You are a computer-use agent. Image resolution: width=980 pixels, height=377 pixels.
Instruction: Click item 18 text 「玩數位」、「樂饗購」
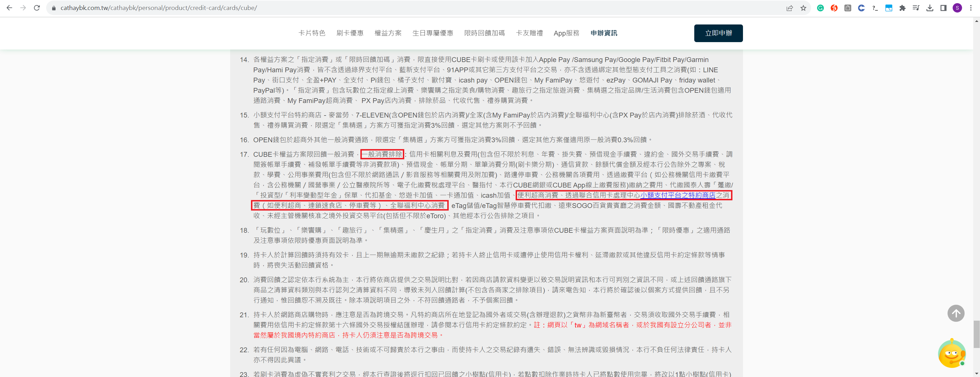(491, 235)
